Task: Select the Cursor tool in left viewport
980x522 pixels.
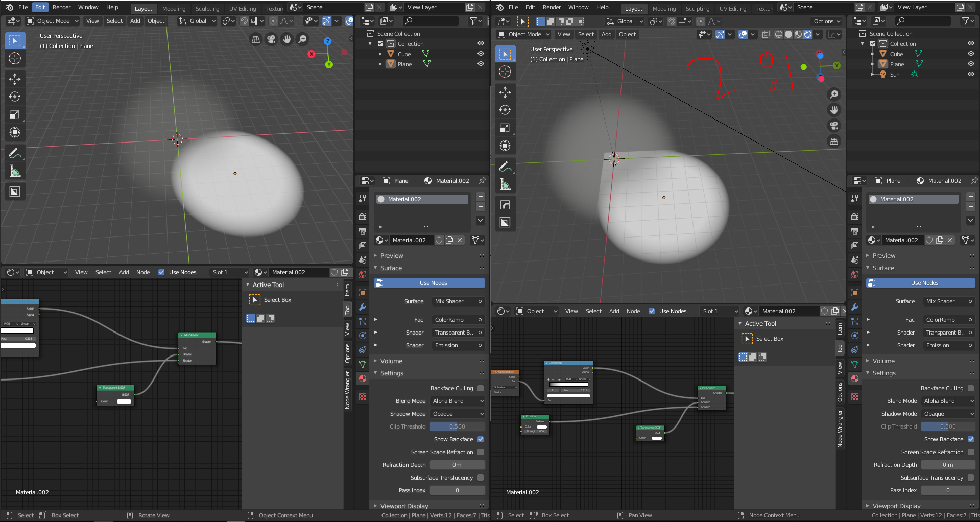Action: click(15, 58)
